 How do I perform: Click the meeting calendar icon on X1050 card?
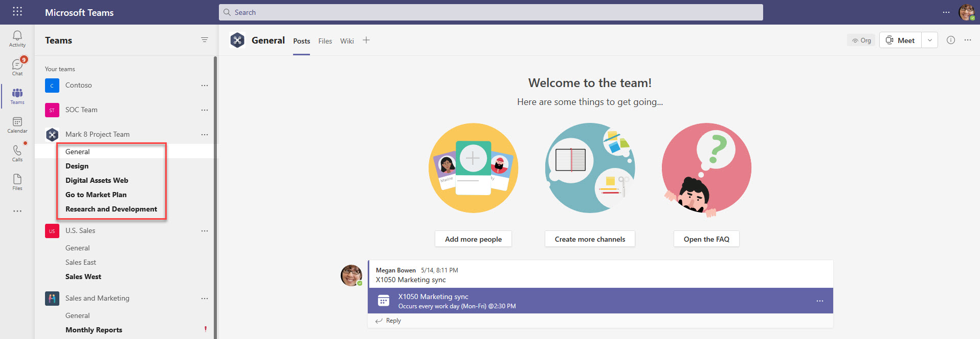(x=384, y=301)
